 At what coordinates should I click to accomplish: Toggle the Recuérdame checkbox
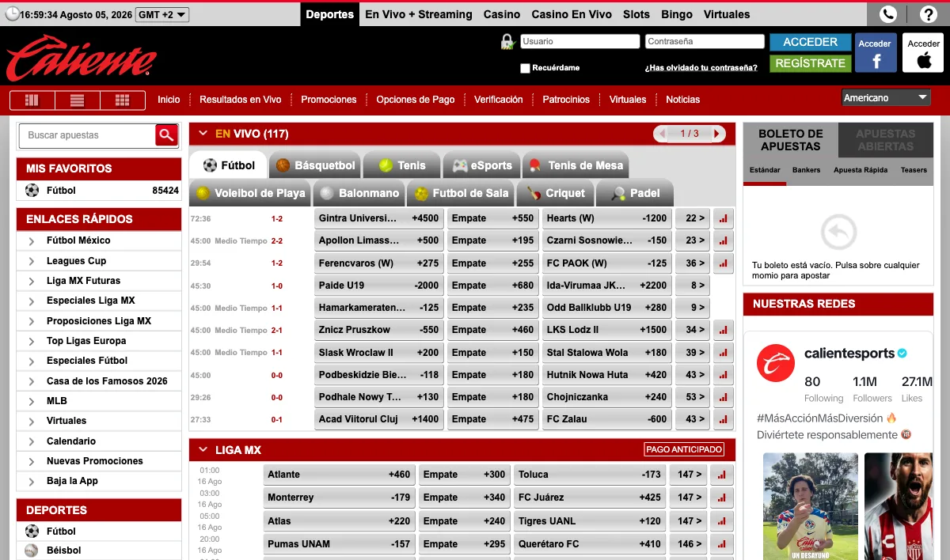pos(525,68)
